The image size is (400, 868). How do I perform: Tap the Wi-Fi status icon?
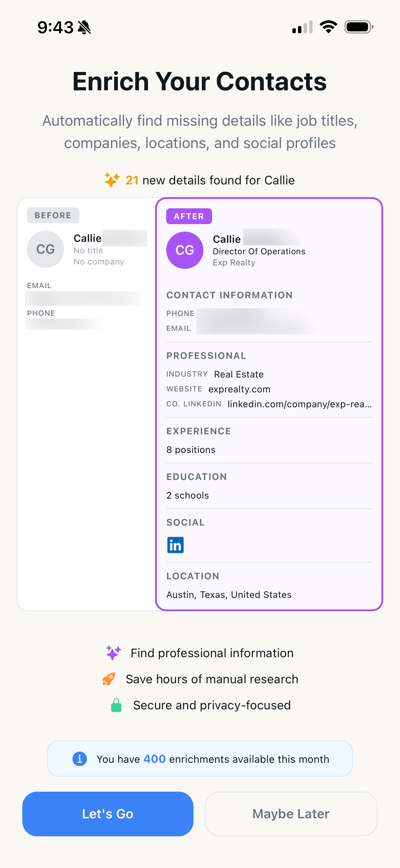pos(328,27)
